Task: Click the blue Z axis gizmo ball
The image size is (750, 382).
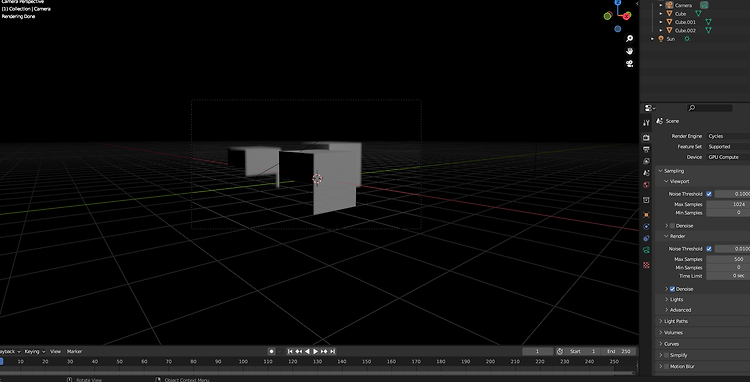Action: 618,2
